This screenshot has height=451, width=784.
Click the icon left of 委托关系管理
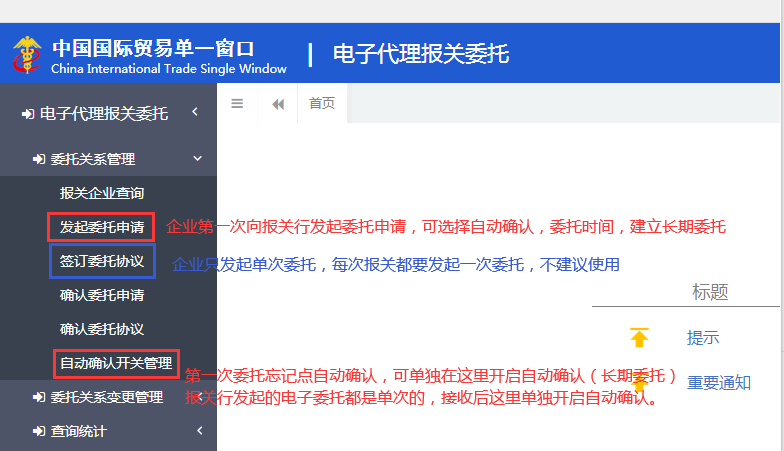38,159
